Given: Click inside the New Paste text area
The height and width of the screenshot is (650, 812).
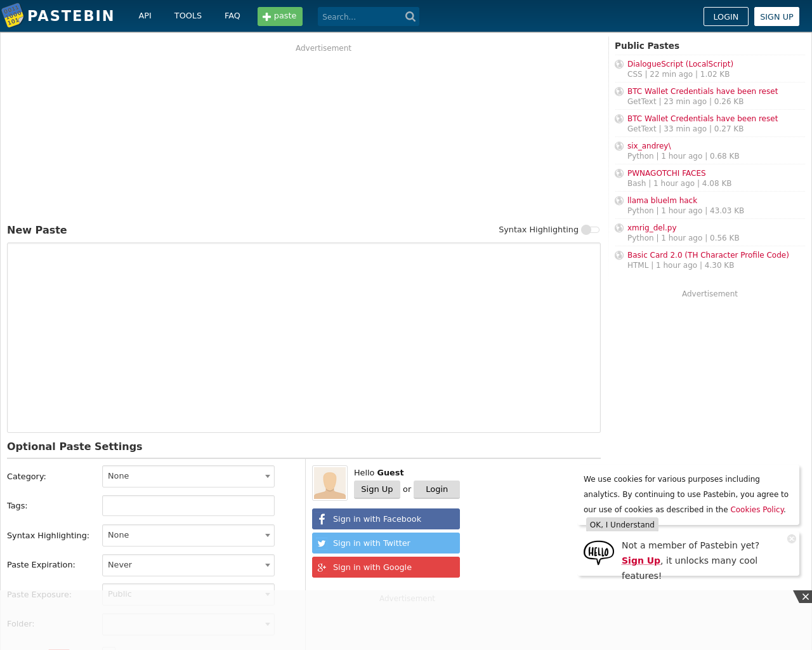Looking at the screenshot, I should 304,338.
